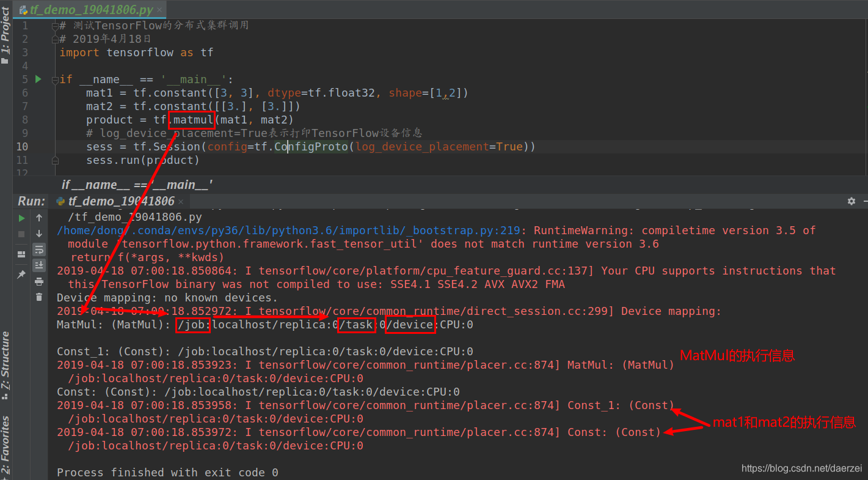Collapse the if __name__ block on line 5
Screen dimensions: 868x480
tap(55, 79)
